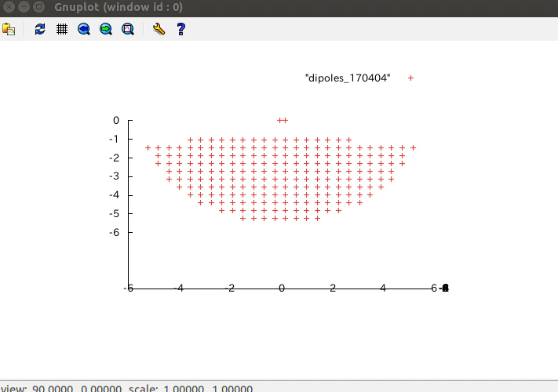Copy the plot to clipboard

[x=9, y=29]
